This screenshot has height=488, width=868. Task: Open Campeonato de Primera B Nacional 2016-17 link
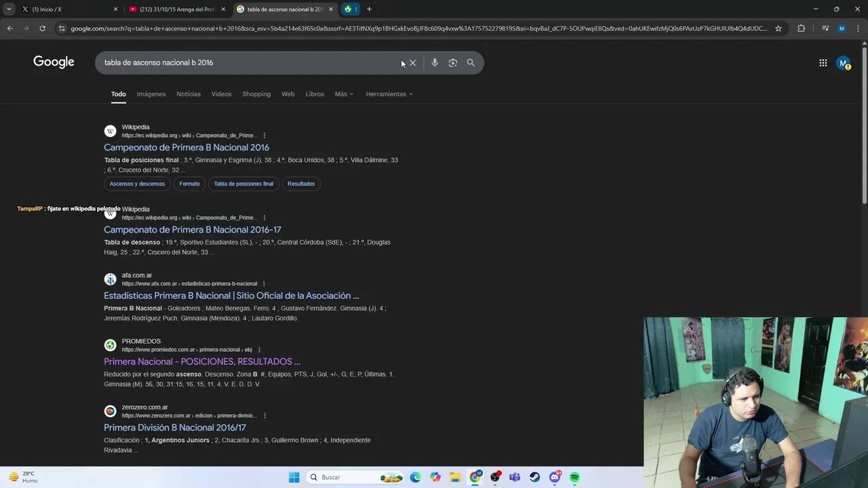[x=193, y=230]
